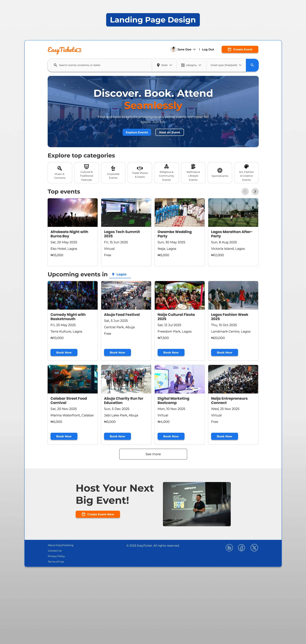Click the blue search magnifier button
The image size is (306, 644).
252,65
